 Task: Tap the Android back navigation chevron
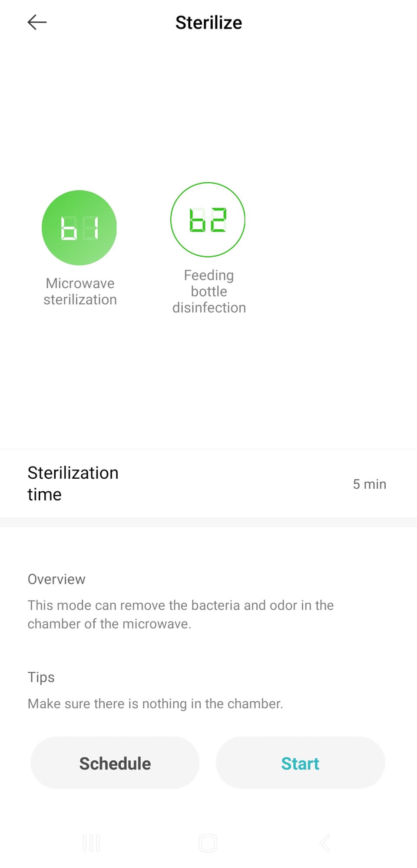point(325,843)
